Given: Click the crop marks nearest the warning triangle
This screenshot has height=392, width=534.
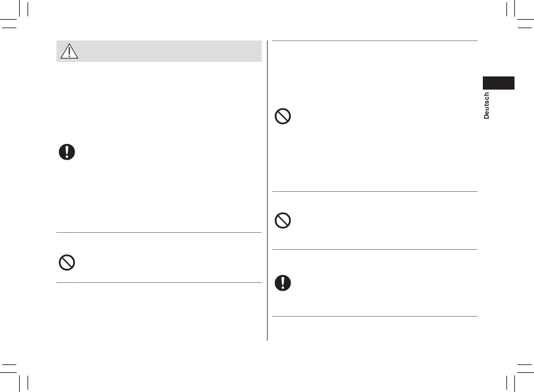Looking at the screenshot, I should (x=14, y=14).
